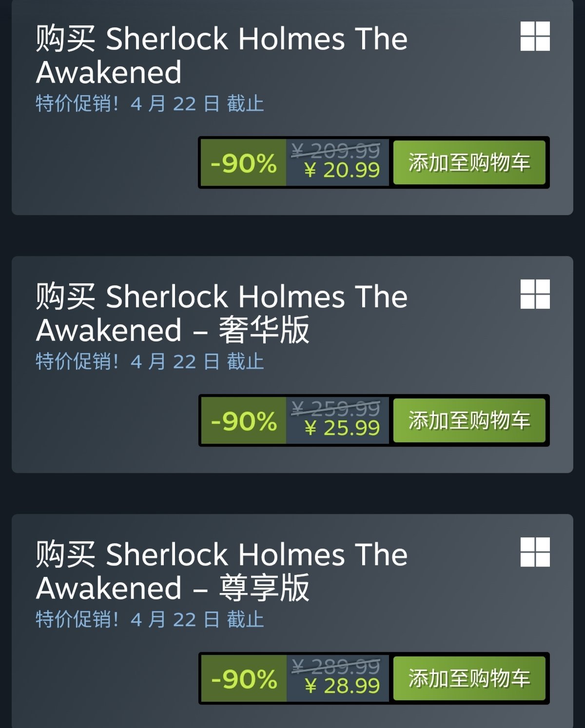
Task: Click Windows platform icon for 尊享版 edition
Action: coord(535,552)
